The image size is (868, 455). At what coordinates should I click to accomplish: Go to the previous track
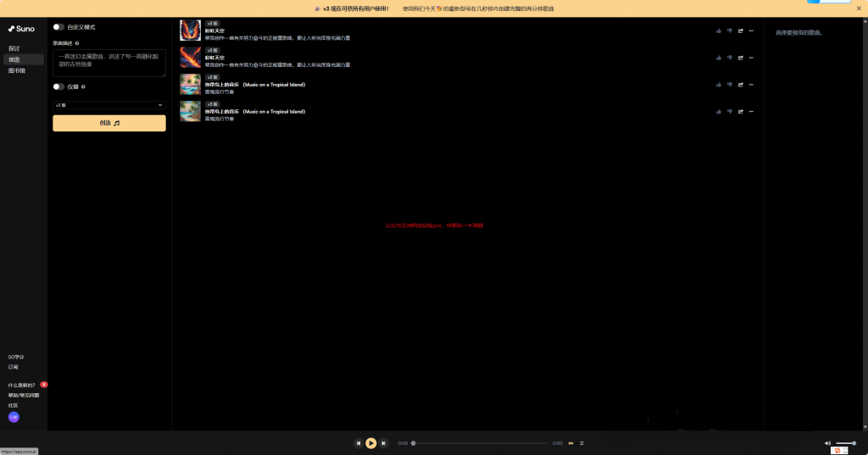coord(358,443)
